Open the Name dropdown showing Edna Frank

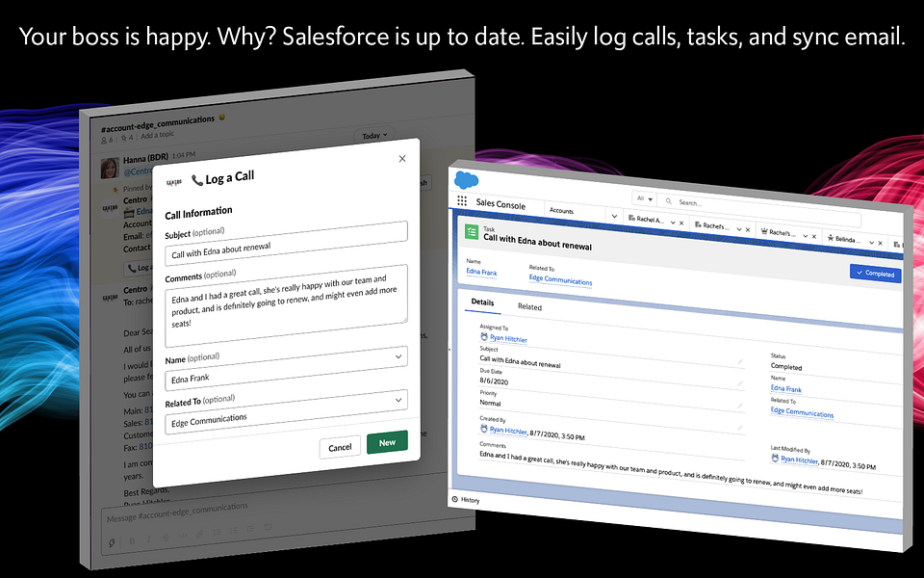(286, 367)
